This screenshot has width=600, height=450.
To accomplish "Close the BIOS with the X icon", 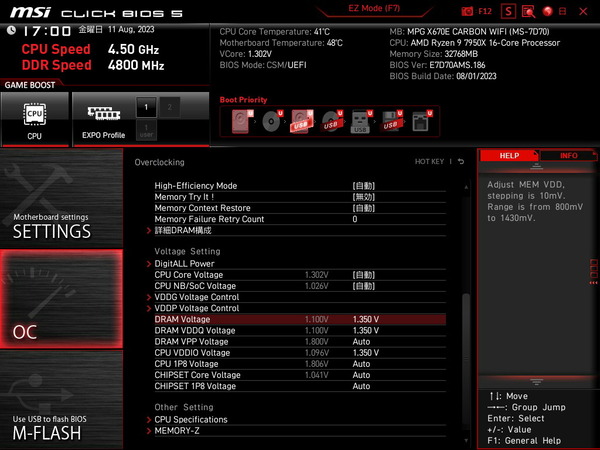I will click(583, 11).
